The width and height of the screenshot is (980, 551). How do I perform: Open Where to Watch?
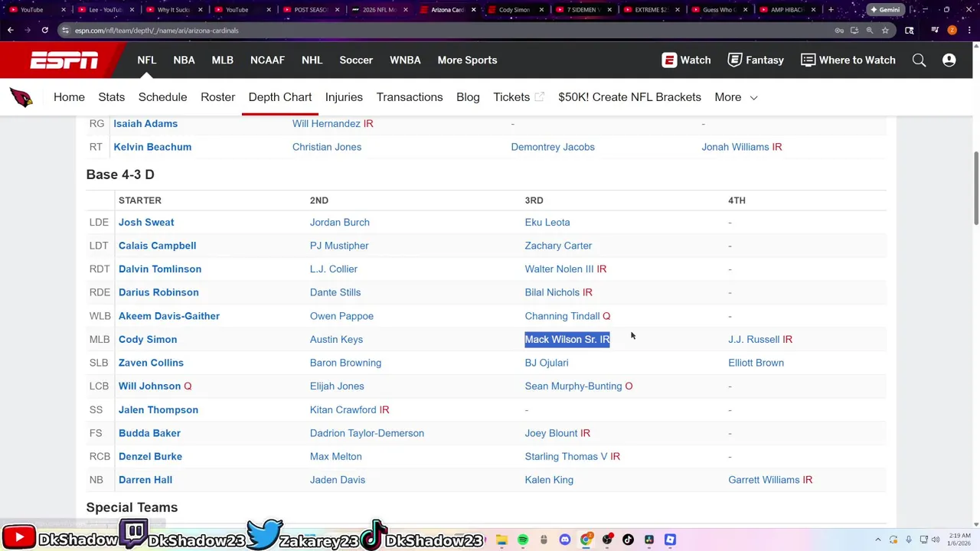click(848, 60)
